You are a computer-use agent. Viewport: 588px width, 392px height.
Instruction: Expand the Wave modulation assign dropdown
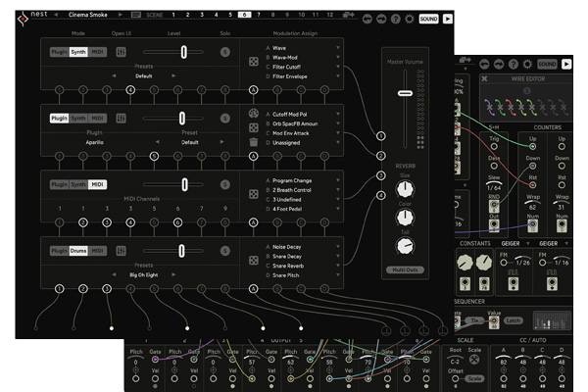click(338, 47)
